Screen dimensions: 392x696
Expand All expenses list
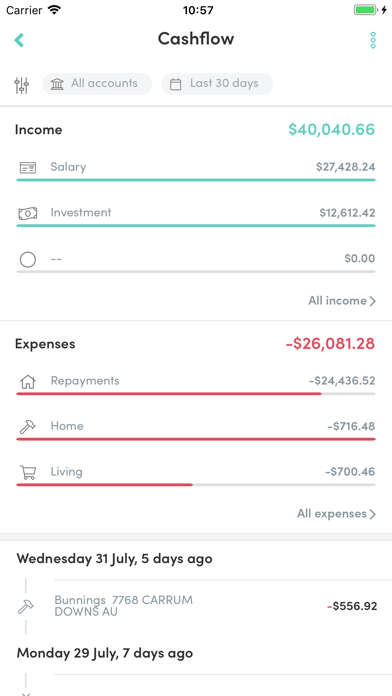click(337, 514)
